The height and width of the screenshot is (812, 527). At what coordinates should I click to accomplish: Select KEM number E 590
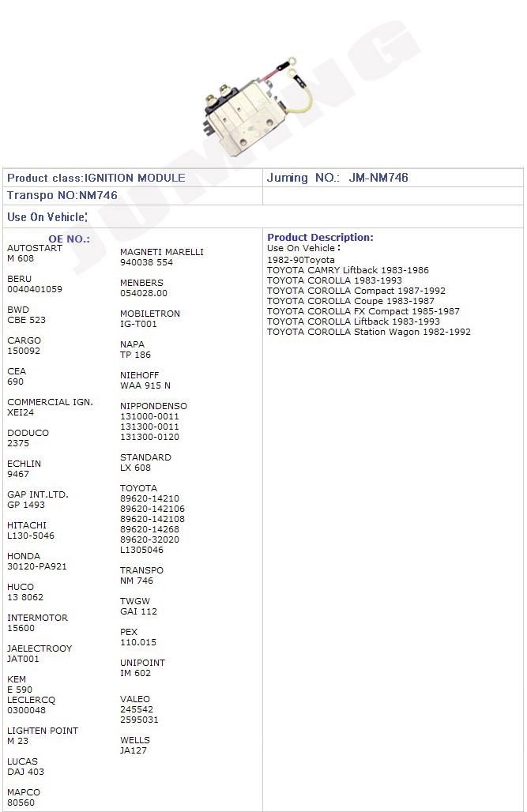tap(20, 690)
